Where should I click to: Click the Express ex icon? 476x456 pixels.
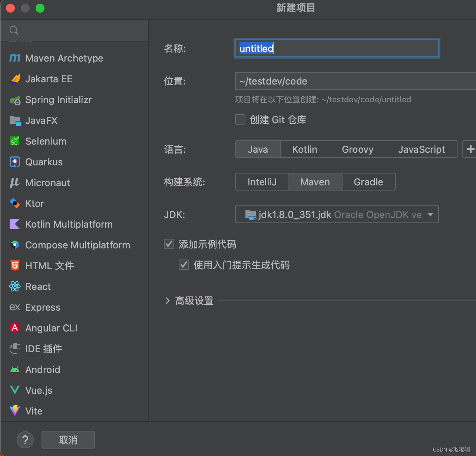click(x=15, y=307)
